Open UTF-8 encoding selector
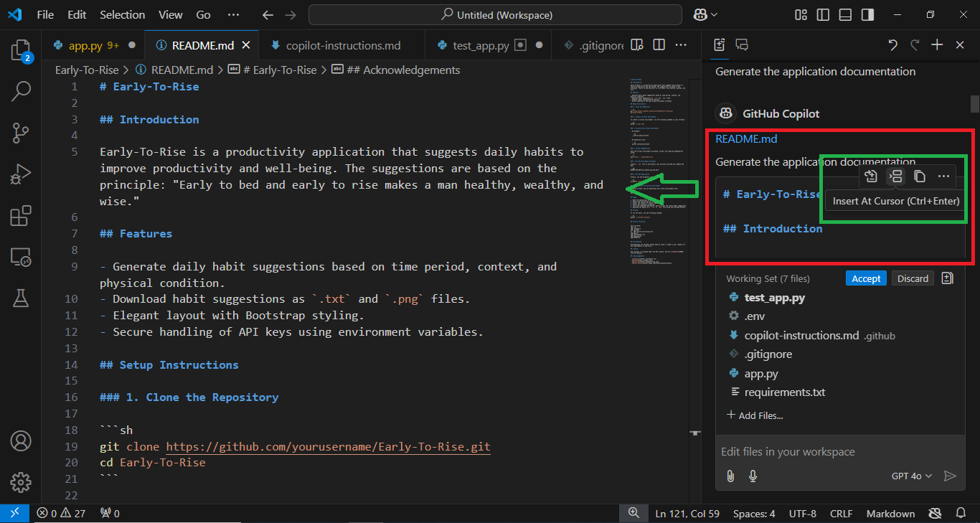 coord(802,514)
